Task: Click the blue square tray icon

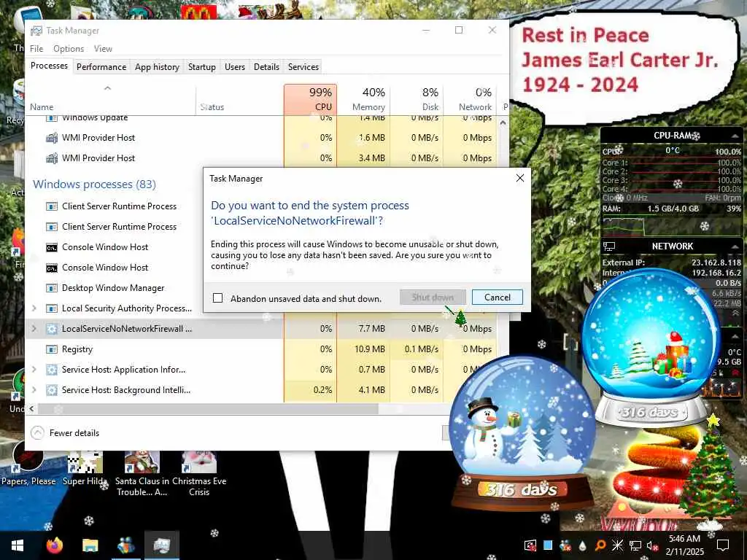Action: (x=548, y=545)
